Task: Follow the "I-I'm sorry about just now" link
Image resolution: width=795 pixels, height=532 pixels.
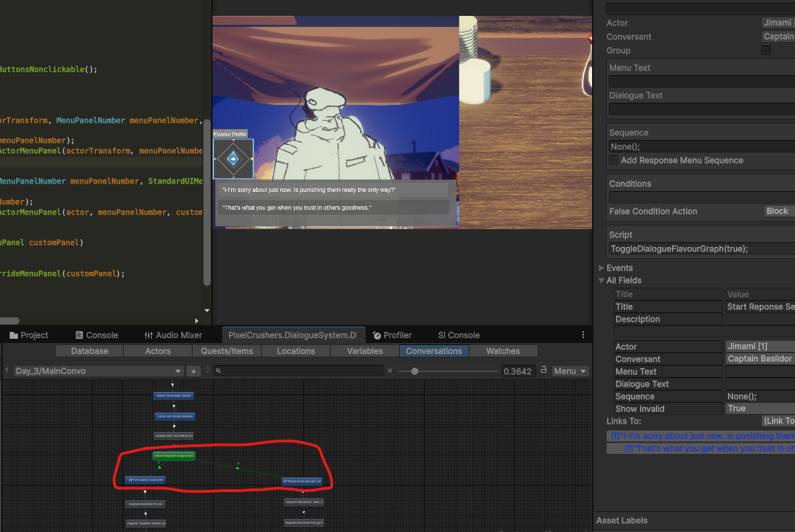Action: point(700,436)
